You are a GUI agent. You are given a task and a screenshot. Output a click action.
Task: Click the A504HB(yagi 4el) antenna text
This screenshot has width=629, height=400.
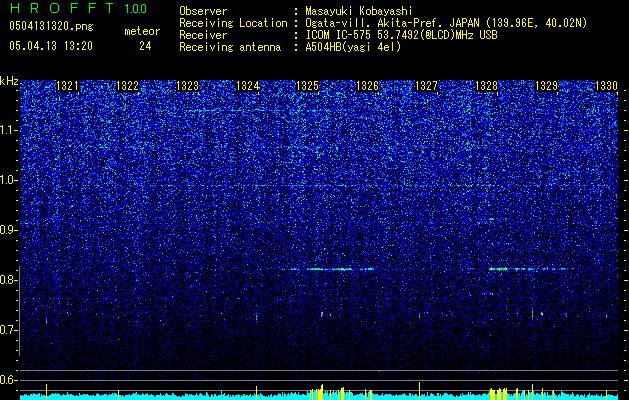pyautogui.click(x=353, y=47)
